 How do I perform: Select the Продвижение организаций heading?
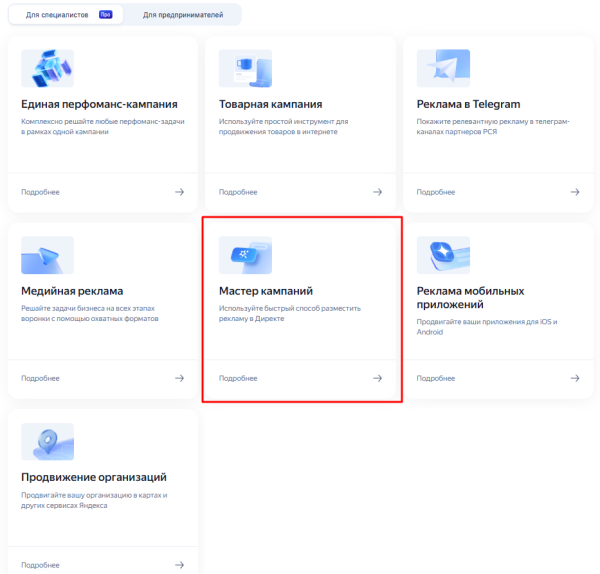tap(94, 477)
